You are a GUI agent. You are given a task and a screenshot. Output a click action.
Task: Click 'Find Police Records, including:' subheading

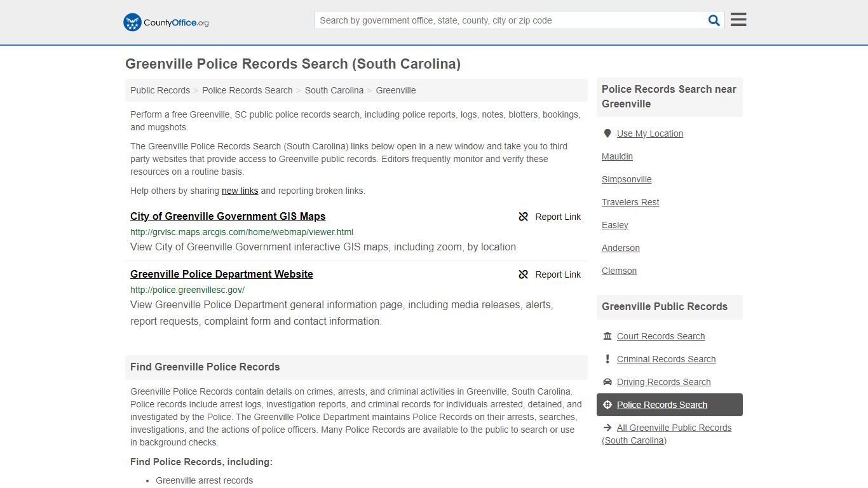(x=201, y=462)
